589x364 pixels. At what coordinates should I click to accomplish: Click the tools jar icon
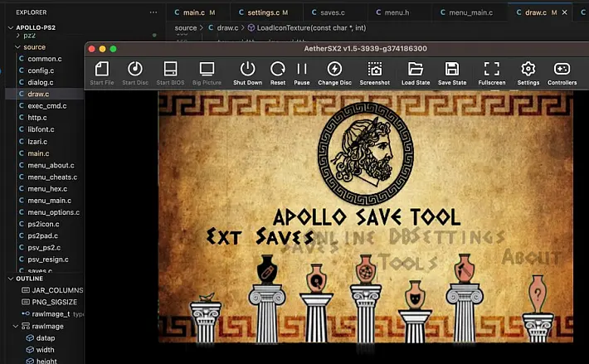pyautogui.click(x=465, y=269)
